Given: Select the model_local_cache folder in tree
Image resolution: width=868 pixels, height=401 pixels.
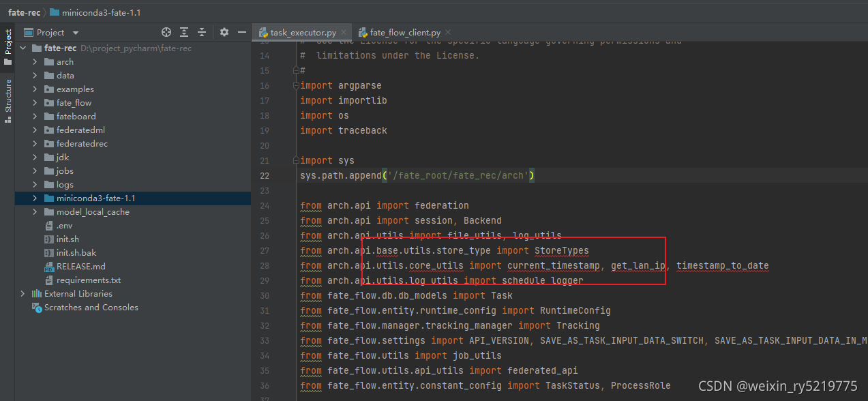Looking at the screenshot, I should pyautogui.click(x=93, y=212).
